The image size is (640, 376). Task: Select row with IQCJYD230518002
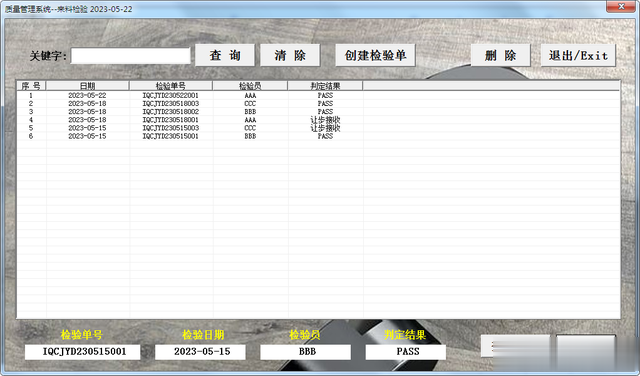point(318,112)
